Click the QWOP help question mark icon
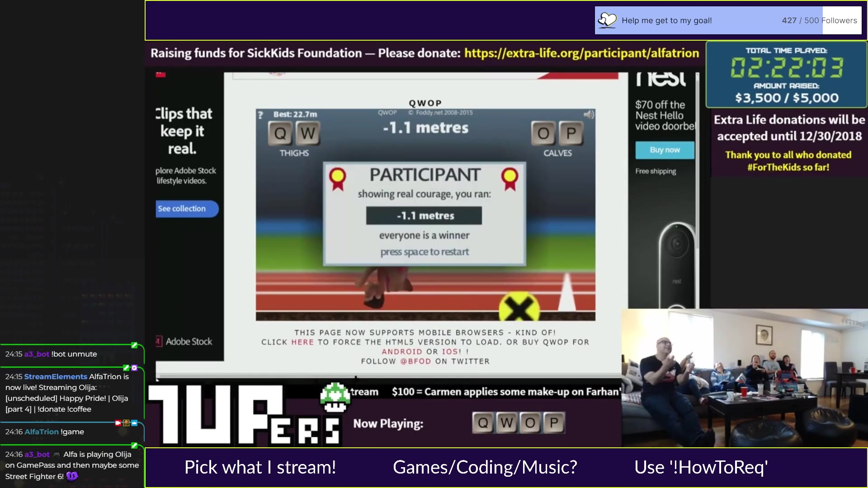Image resolution: width=868 pixels, height=488 pixels. 260,115
